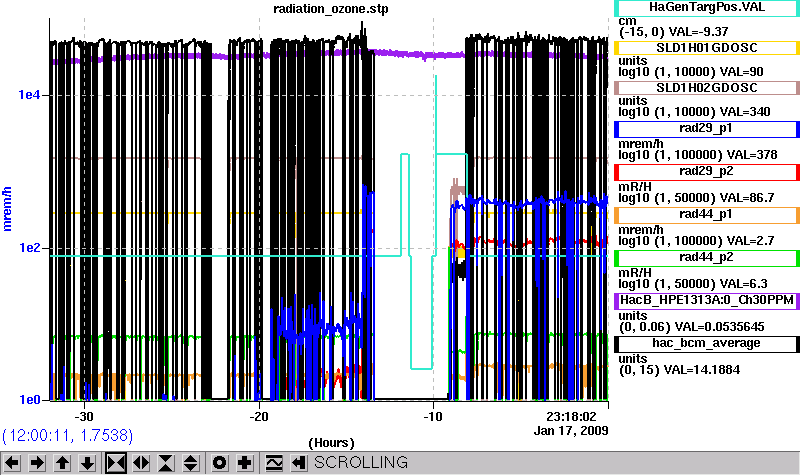This screenshot has width=800, height=475.
Task: Select the rad44_p2 green curve legend
Action: click(707, 258)
